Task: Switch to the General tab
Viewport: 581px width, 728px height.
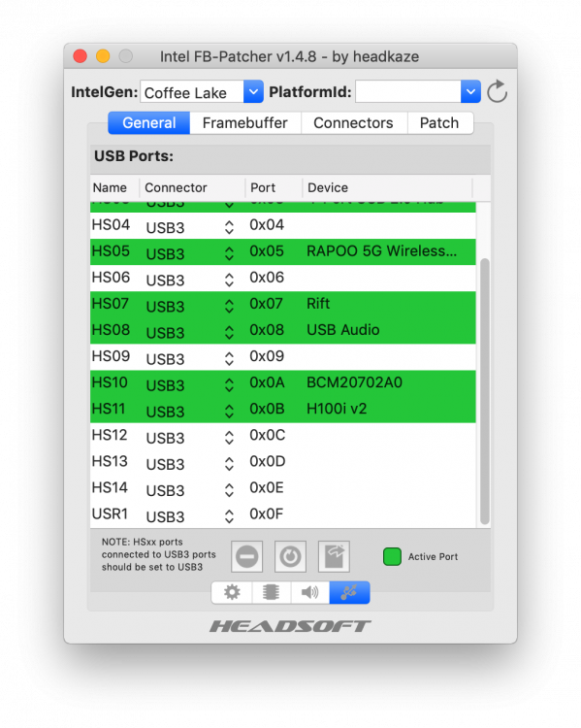Action: pos(149,123)
